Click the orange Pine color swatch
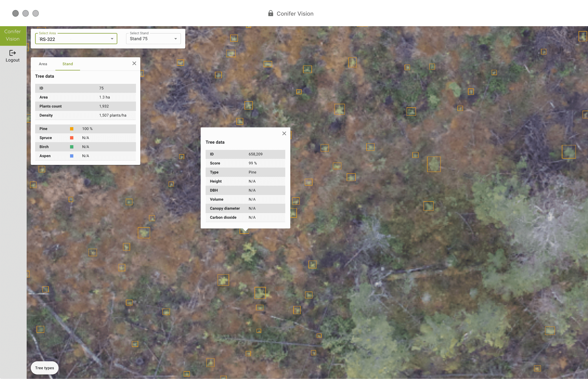This screenshot has height=379, width=588. tap(72, 129)
